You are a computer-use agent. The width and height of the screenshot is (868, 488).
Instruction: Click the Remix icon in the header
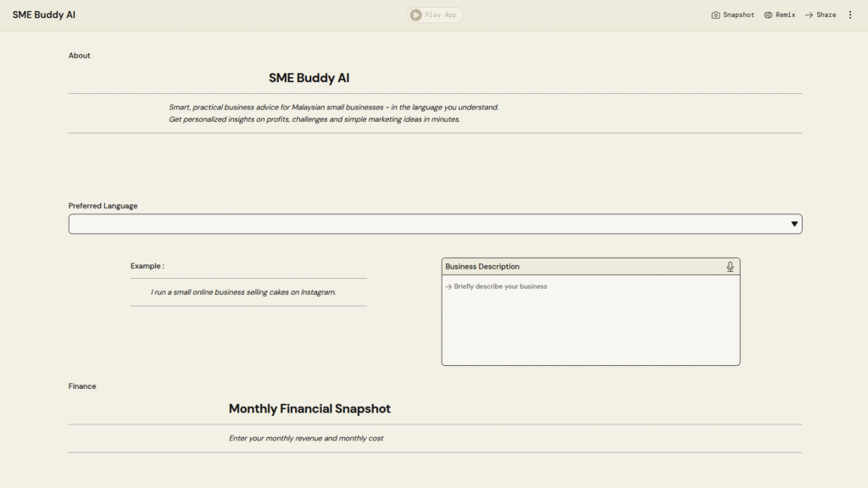click(x=768, y=15)
